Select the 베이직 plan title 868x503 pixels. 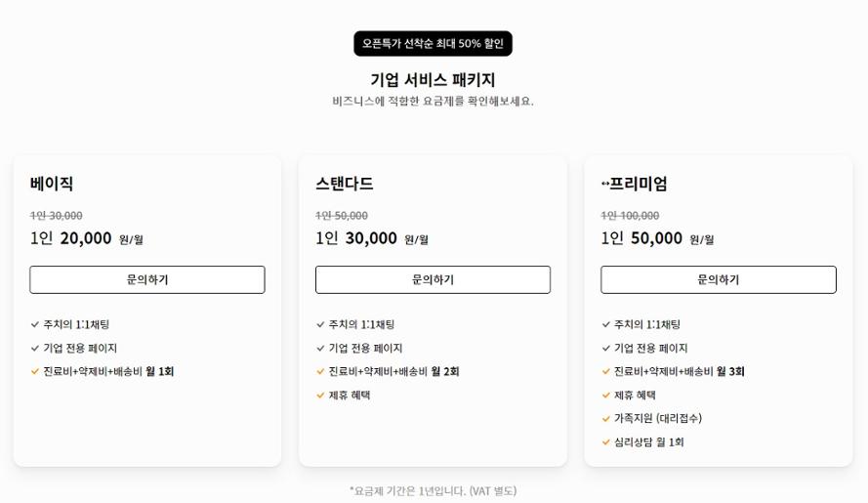52,184
